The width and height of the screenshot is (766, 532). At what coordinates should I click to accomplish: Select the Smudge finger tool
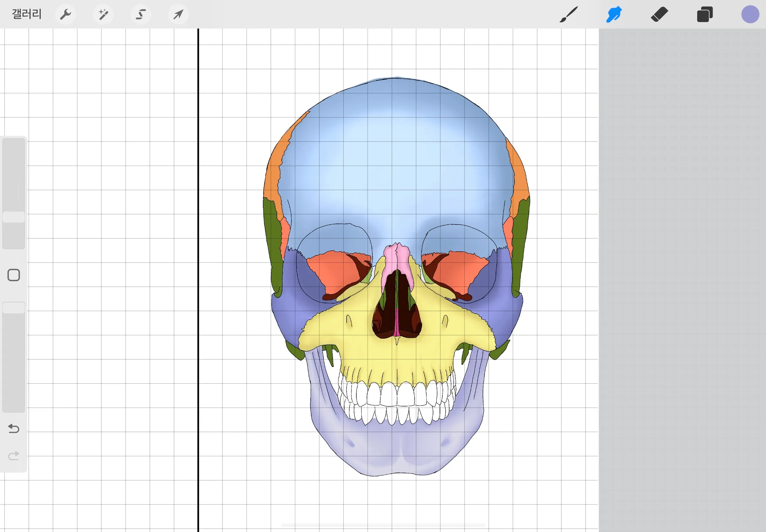[613, 14]
